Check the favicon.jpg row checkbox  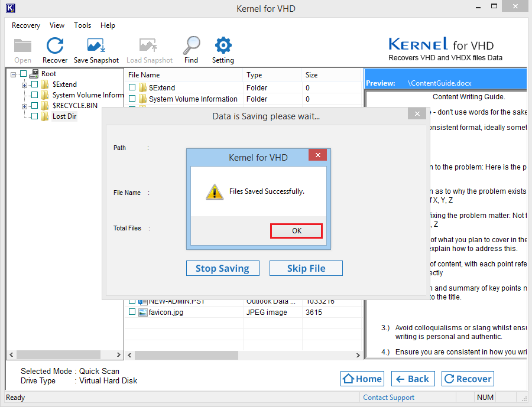tap(132, 312)
